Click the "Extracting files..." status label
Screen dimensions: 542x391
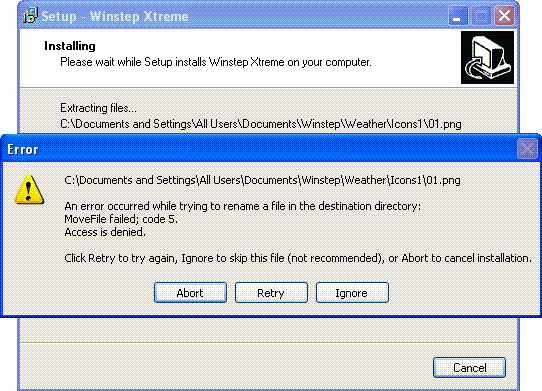[x=99, y=108]
